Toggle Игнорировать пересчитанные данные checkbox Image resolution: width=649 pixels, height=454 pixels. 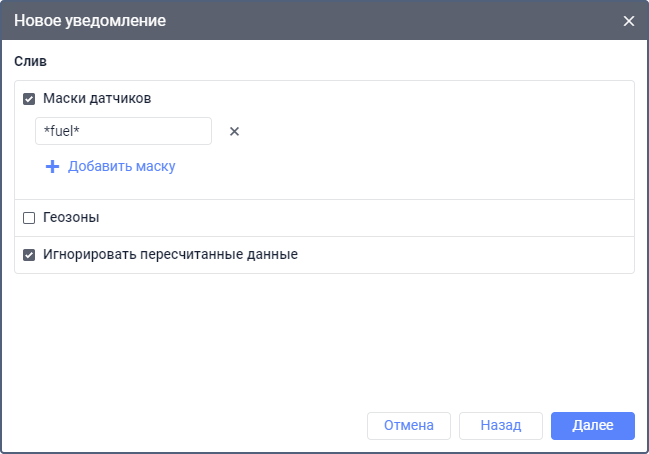pos(29,255)
